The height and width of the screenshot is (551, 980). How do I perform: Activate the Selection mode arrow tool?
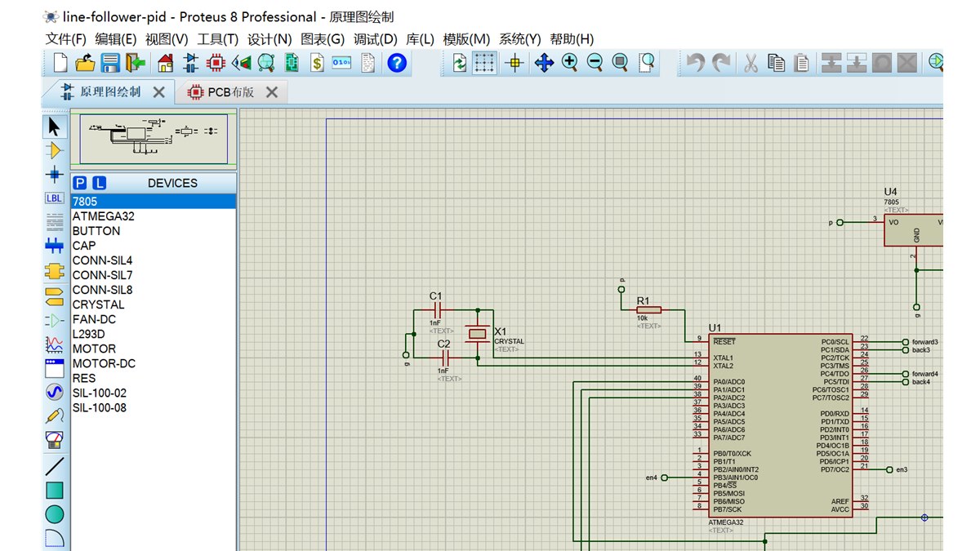point(54,127)
